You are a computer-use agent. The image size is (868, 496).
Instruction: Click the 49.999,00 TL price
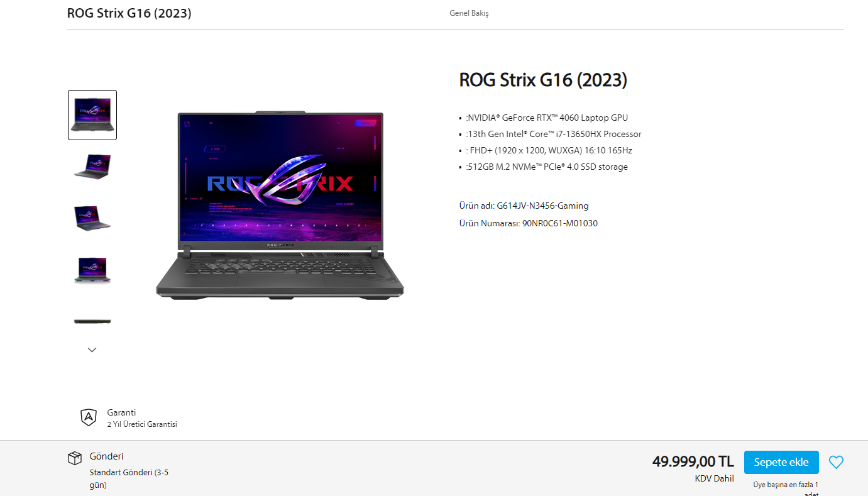[x=693, y=461]
